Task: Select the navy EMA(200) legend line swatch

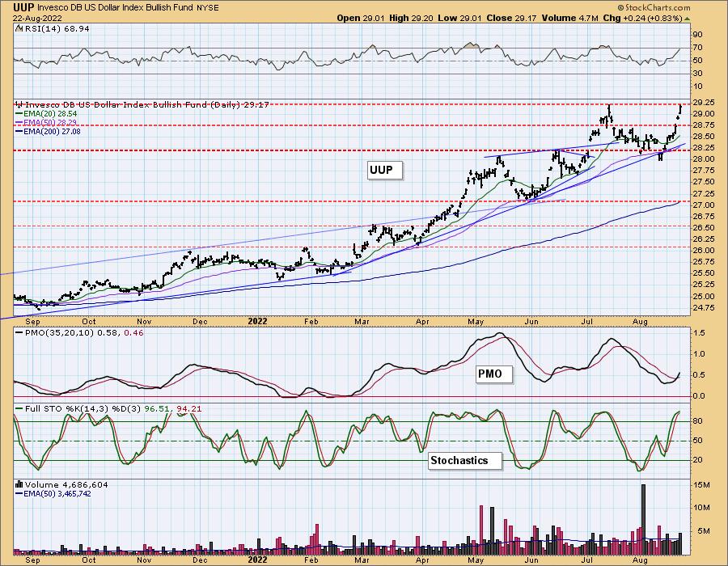Action: click(19, 131)
